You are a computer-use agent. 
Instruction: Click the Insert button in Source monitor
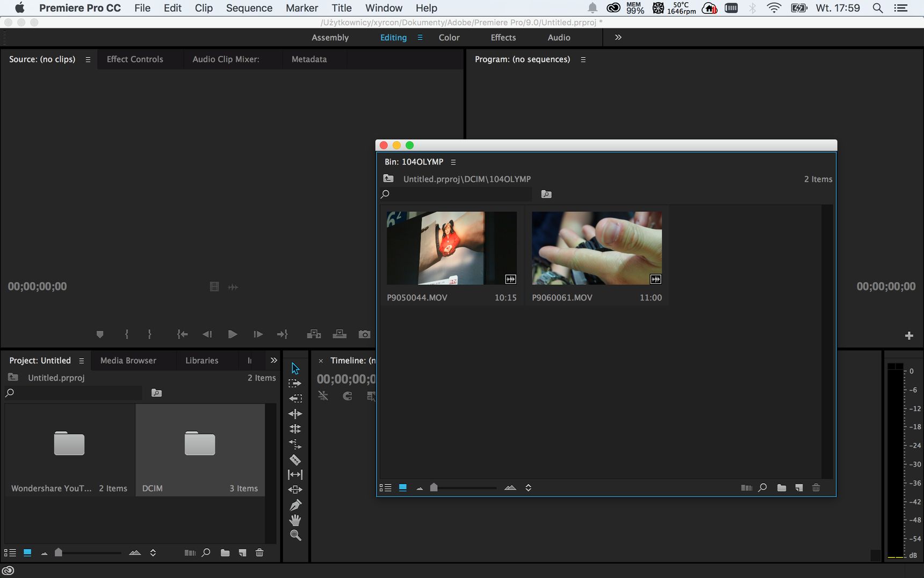pos(314,334)
